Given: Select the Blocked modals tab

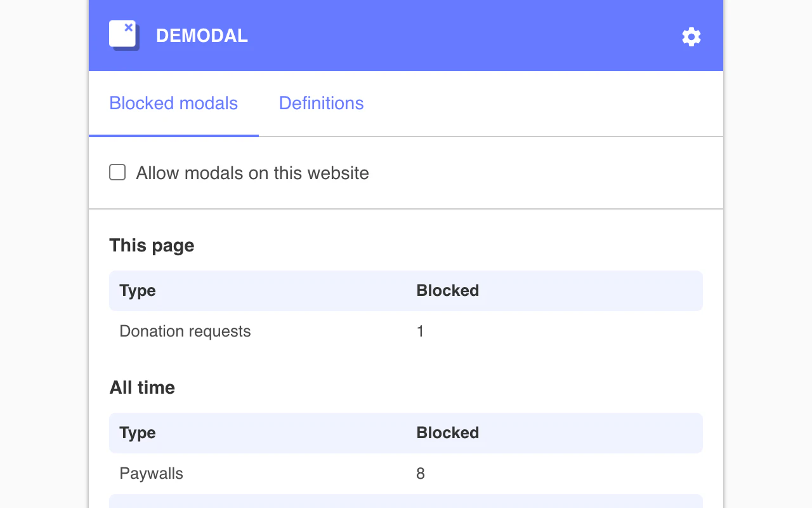Looking at the screenshot, I should tap(173, 103).
